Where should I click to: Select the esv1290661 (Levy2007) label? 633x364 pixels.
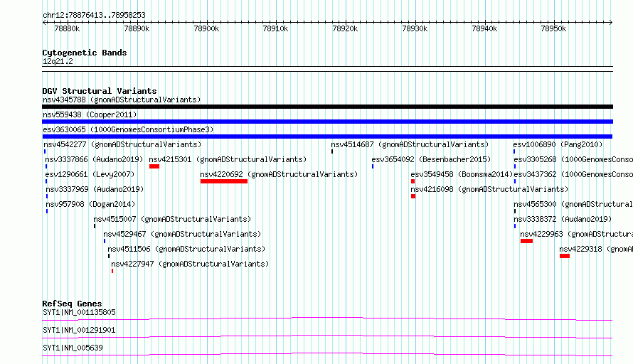tap(90, 174)
